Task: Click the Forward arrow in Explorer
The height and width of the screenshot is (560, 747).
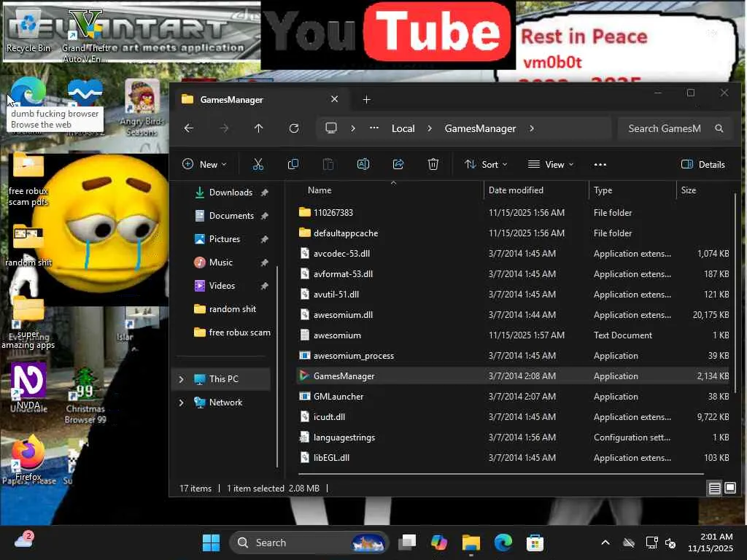Action: click(x=224, y=128)
